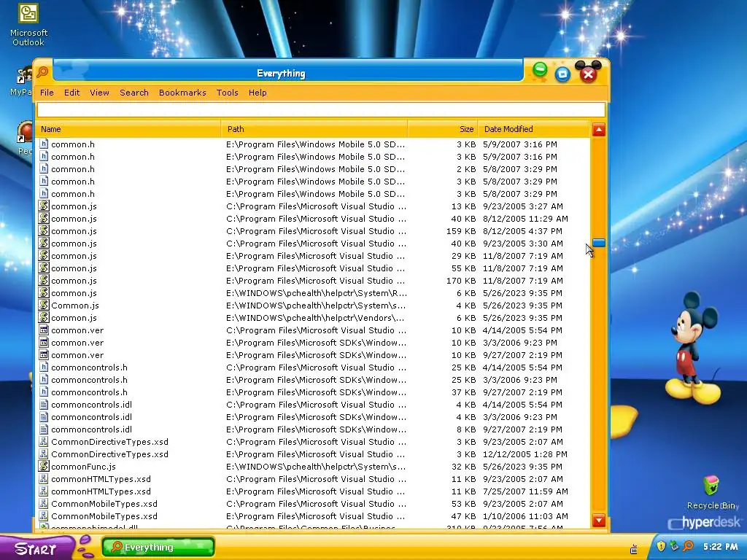Click the icon of the 170 KB common.js

click(44, 281)
